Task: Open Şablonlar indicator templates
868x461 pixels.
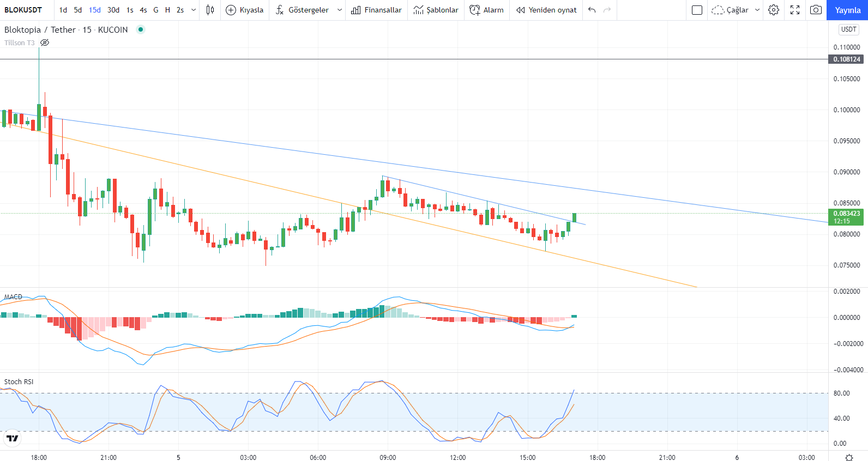Action: [x=436, y=10]
